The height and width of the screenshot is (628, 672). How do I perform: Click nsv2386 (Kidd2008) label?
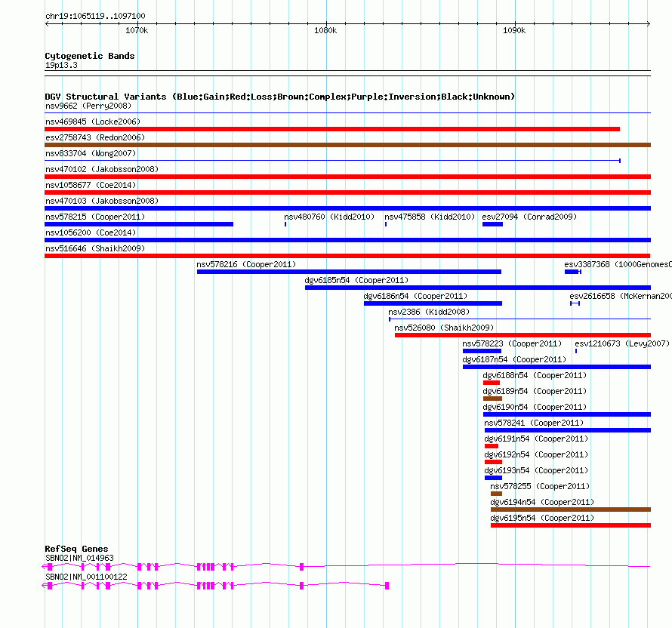tap(429, 312)
